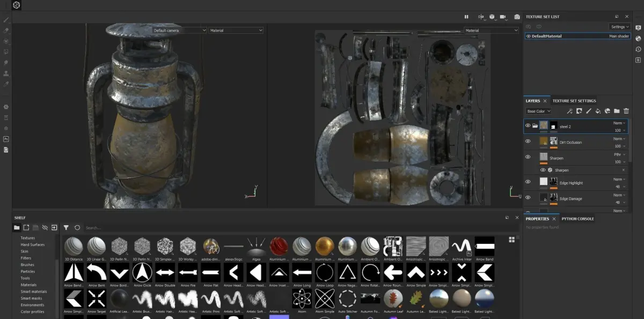The width and height of the screenshot is (644, 319).
Task: Toggle visibility of the Sharpen filter effect
Action: [x=543, y=170]
